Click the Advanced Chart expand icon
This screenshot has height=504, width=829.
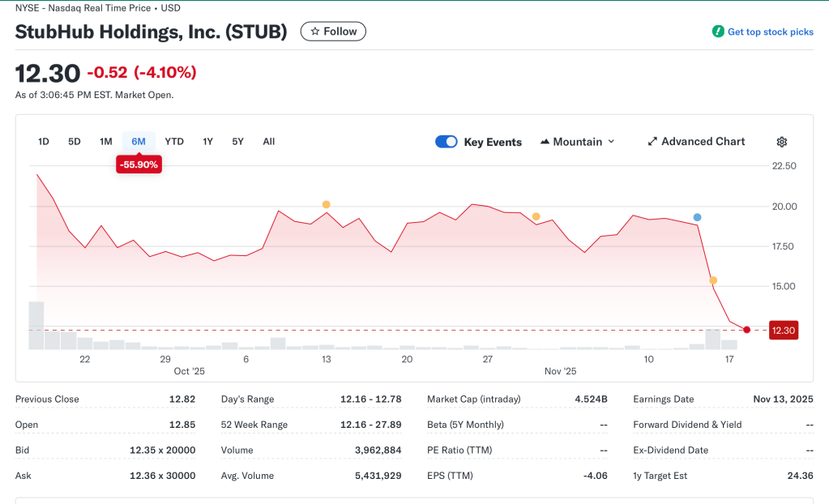(x=652, y=142)
